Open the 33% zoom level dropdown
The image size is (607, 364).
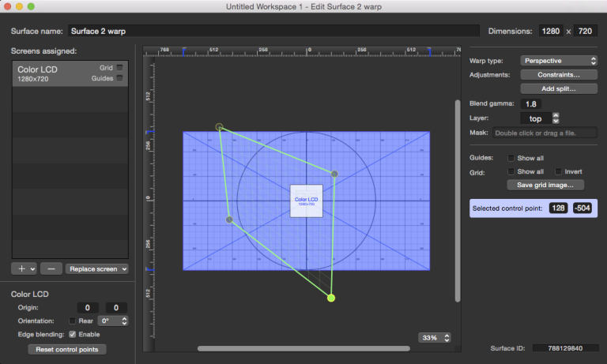coord(435,337)
